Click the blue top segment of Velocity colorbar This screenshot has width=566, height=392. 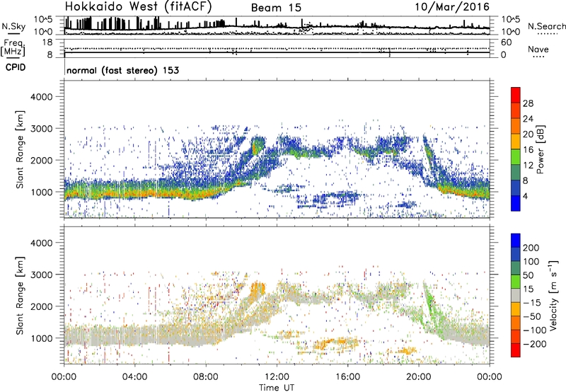click(516, 241)
